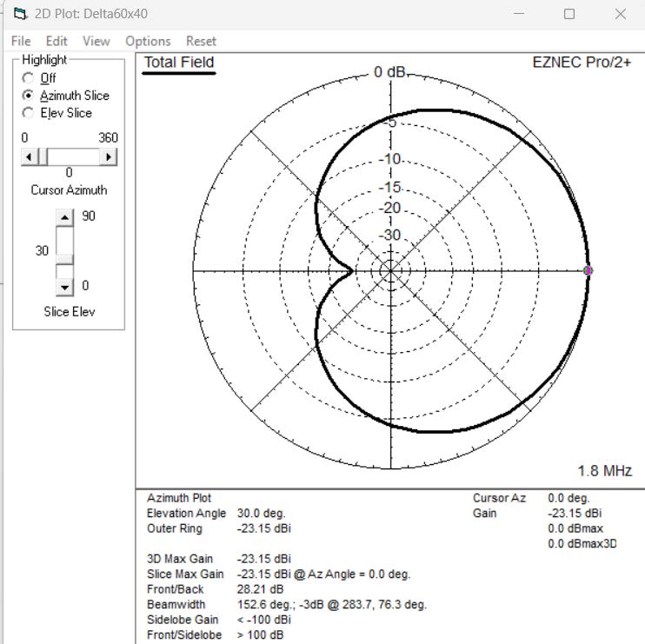Click right arrow of Cursor Azimuth scrollbar
Screen dimensions: 645x644
(109, 156)
